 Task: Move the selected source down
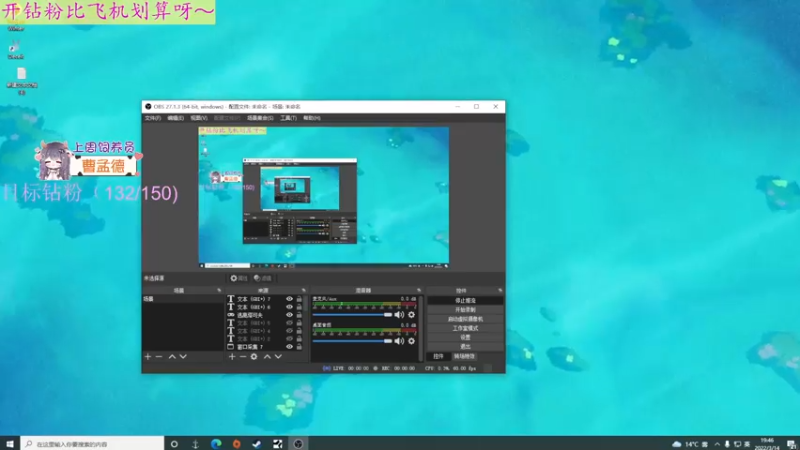278,357
